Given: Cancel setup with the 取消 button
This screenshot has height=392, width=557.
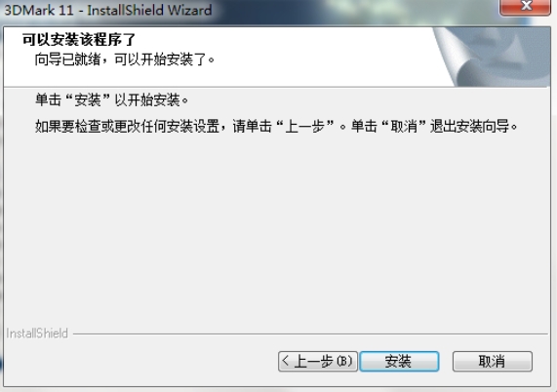Looking at the screenshot, I should 493,362.
